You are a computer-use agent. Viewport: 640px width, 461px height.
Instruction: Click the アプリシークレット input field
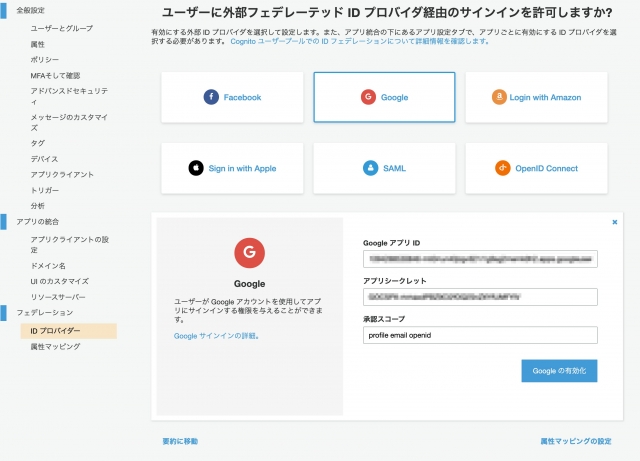click(480, 297)
